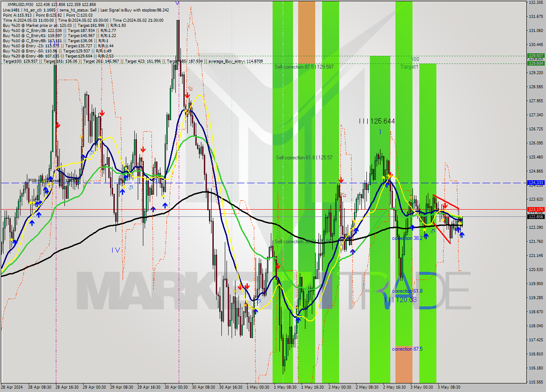Click the '1 May 08:30' time axis label
The height and width of the screenshot is (392, 546).
point(286,387)
